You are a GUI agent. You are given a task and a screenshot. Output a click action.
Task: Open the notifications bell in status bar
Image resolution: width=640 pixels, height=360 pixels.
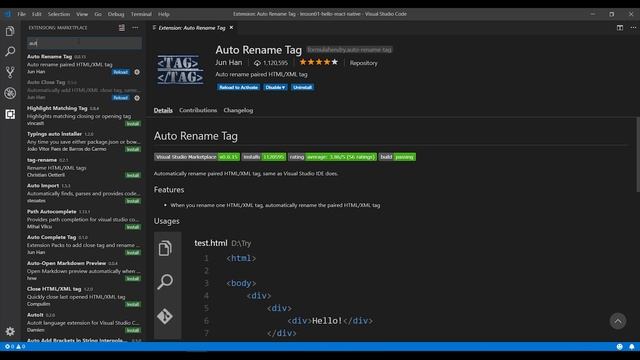632,347
